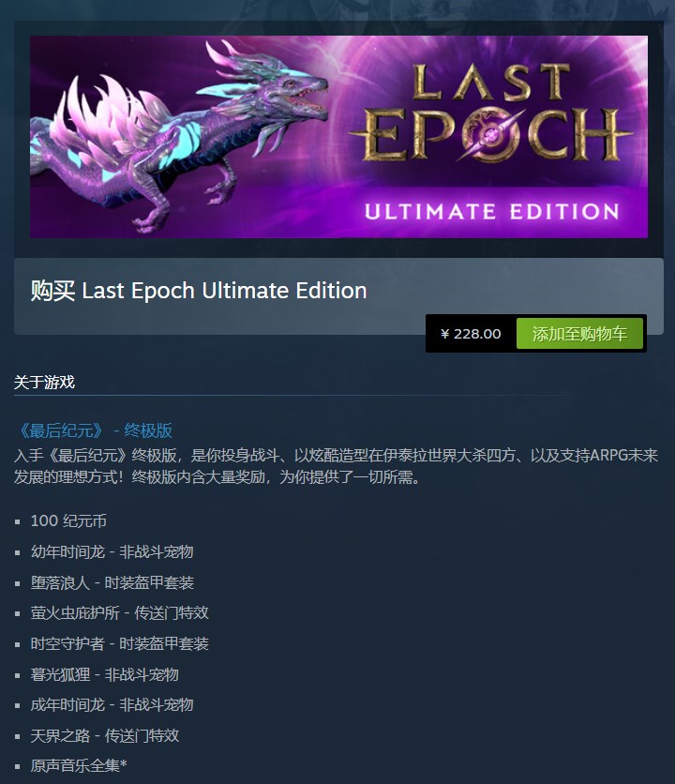The image size is (675, 784).
Task: Click the 100 纪元币 list item
Action: [x=68, y=521]
